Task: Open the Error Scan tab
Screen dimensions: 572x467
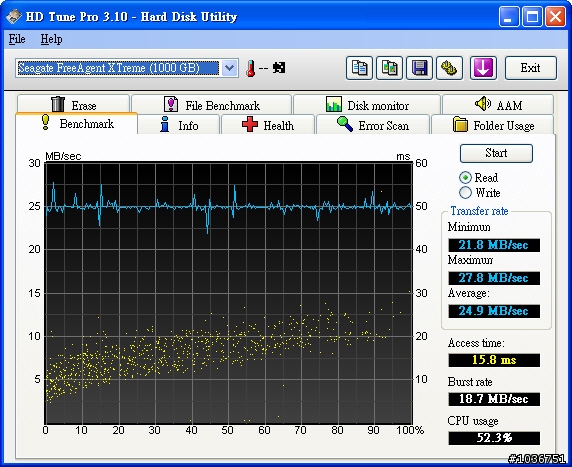Action: (372, 125)
